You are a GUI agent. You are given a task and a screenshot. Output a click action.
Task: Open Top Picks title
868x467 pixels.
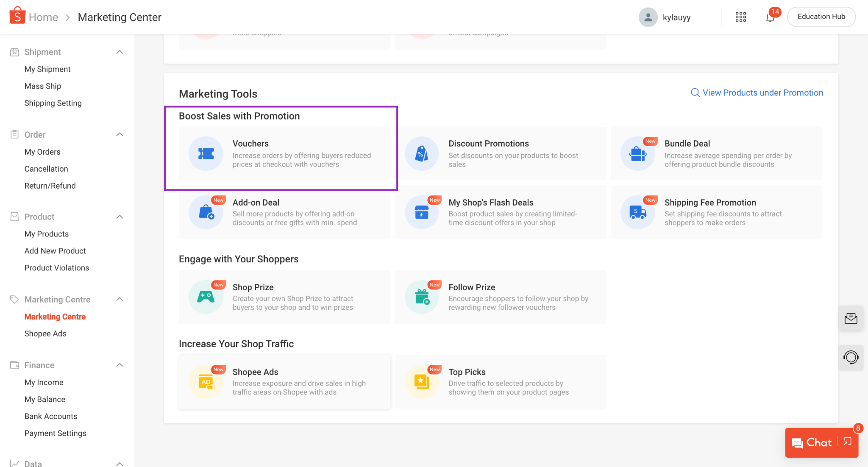(x=467, y=372)
